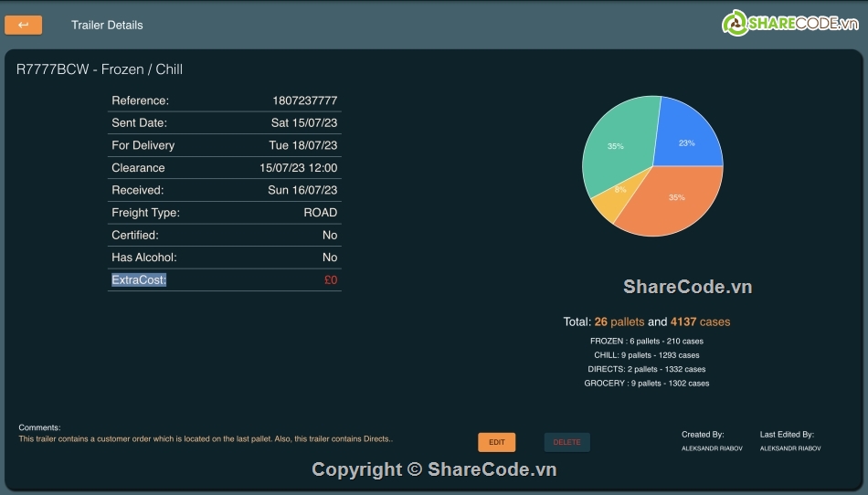Click the Sent Date value

point(304,123)
